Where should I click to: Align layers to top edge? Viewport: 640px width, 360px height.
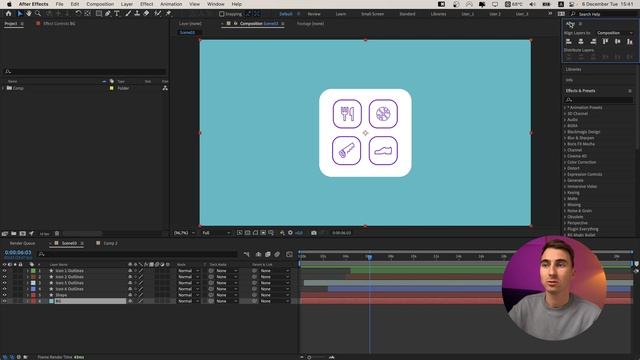[605, 41]
